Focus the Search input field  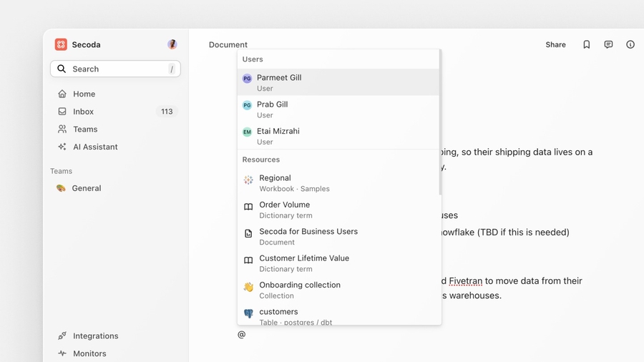114,69
